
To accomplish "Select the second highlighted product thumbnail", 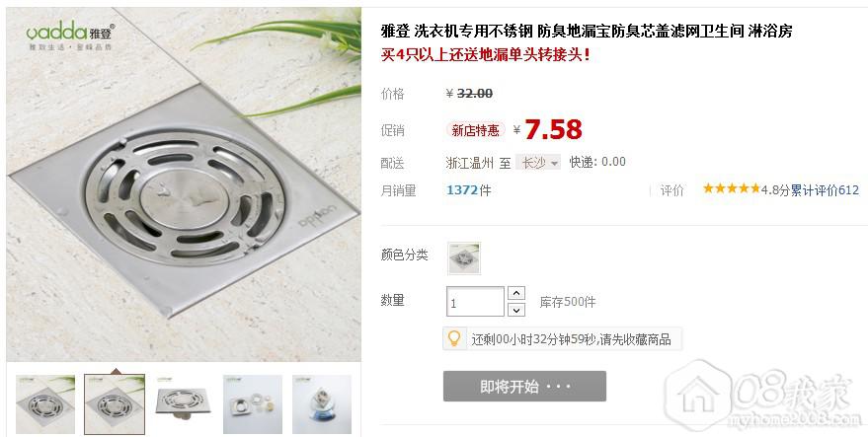I will pyautogui.click(x=115, y=404).
